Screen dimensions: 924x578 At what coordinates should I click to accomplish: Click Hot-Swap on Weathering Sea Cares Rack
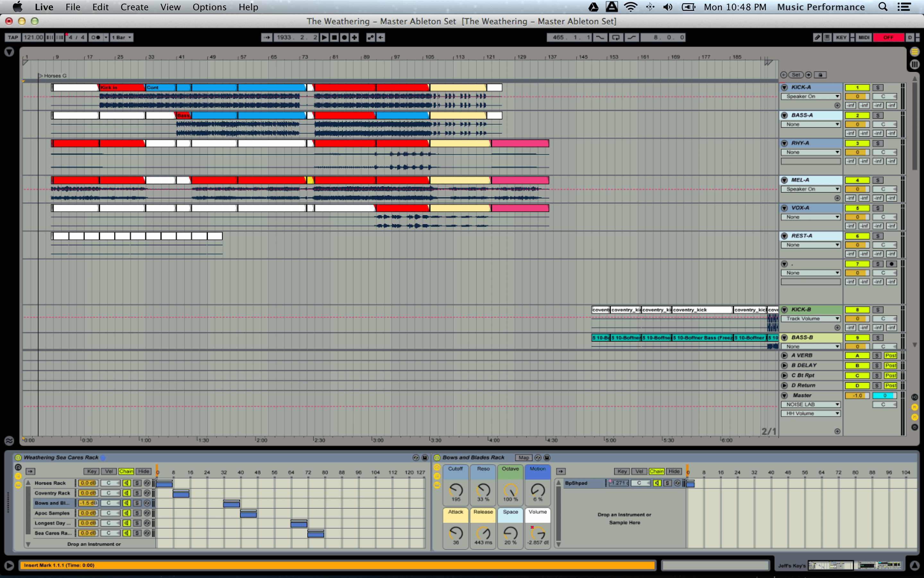pos(416,458)
